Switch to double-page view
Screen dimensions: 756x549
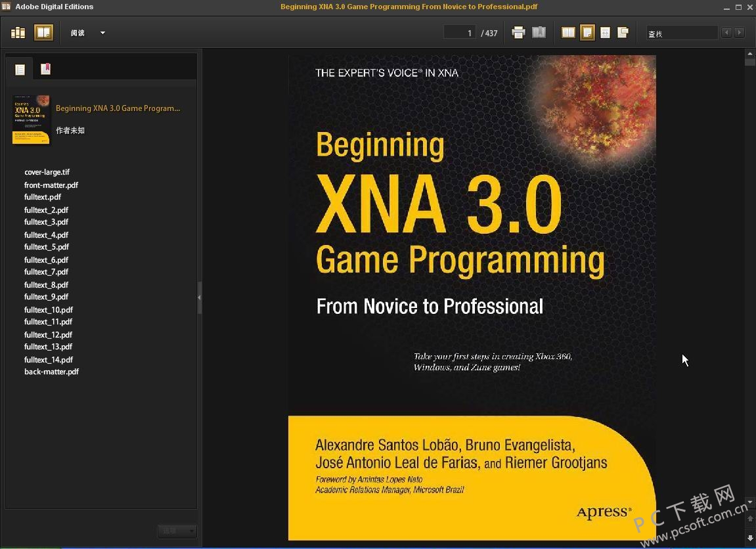pyautogui.click(x=568, y=32)
